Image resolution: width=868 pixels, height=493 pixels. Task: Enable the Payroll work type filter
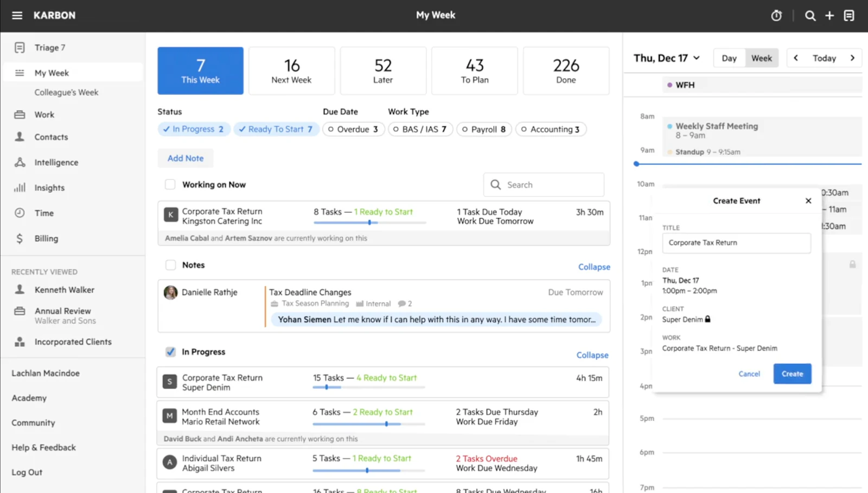[484, 129]
